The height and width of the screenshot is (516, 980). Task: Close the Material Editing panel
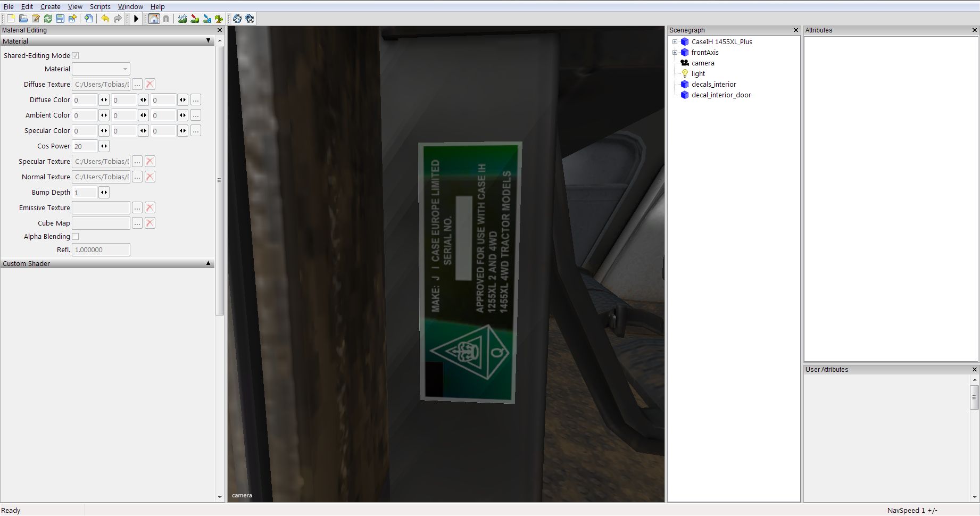click(x=220, y=30)
